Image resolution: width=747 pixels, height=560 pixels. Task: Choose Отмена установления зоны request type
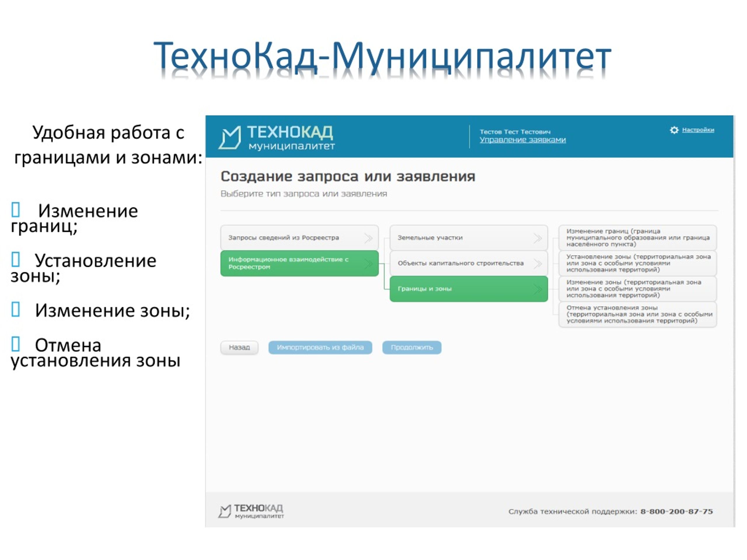(x=638, y=314)
